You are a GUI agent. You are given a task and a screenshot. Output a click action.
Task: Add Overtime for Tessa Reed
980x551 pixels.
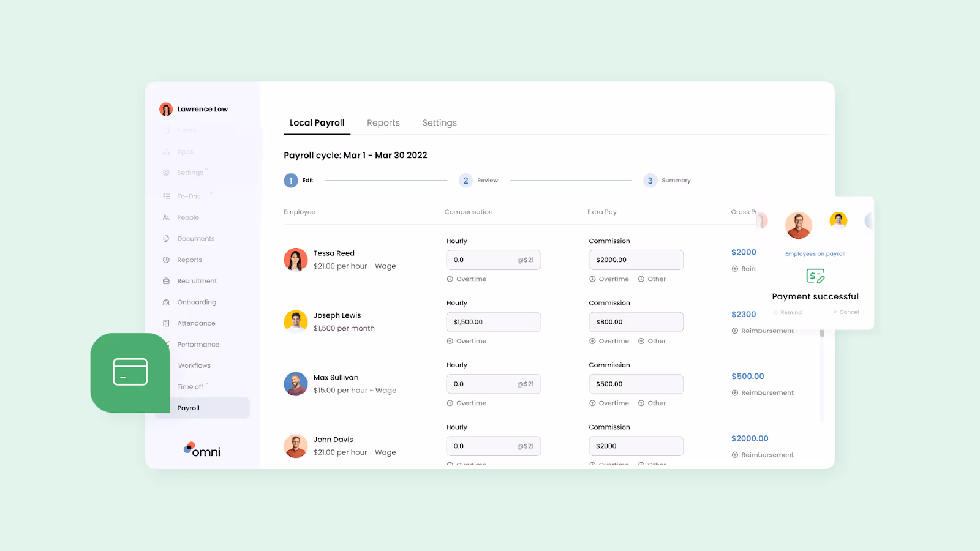click(466, 279)
